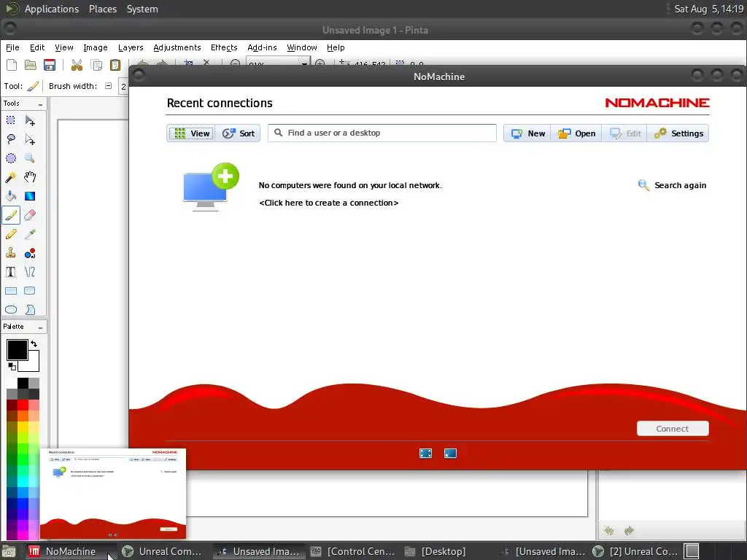Select the Rectangle shape tool
The image size is (747, 560).
[10, 291]
